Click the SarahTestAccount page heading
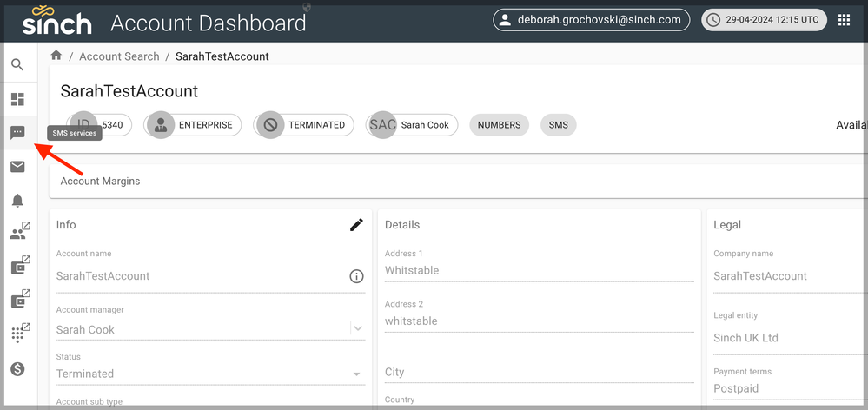868x410 pixels. [x=129, y=91]
